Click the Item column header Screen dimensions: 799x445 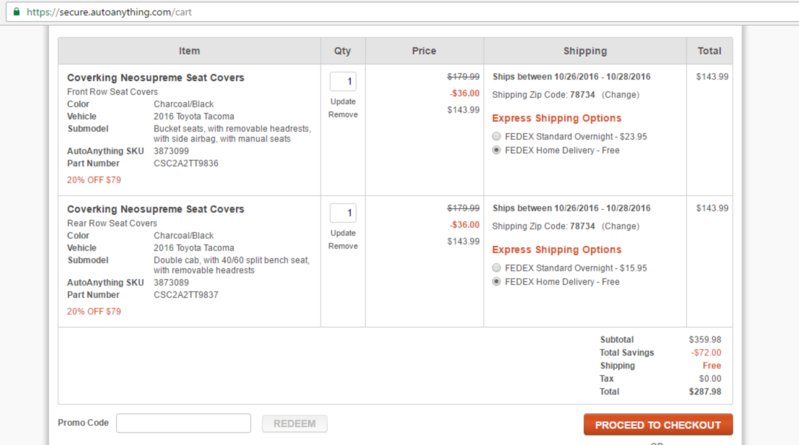189,51
